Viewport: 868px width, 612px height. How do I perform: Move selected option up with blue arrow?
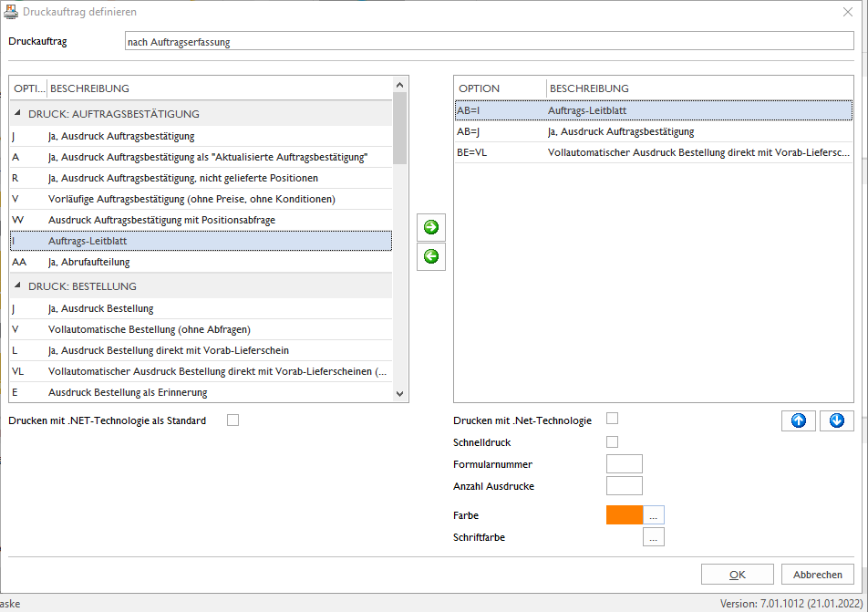click(x=799, y=421)
